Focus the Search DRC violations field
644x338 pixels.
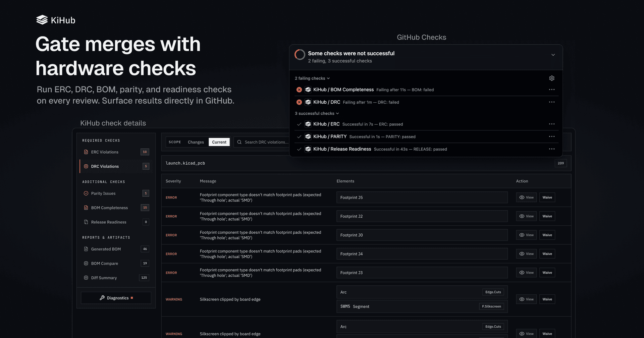coord(262,142)
